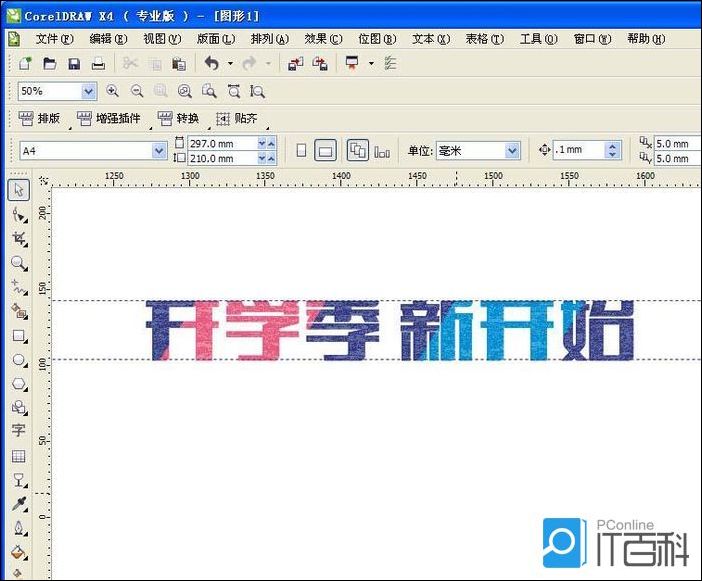Select the Interactive Blend tool
The height and width of the screenshot is (581, 702).
coord(18,480)
